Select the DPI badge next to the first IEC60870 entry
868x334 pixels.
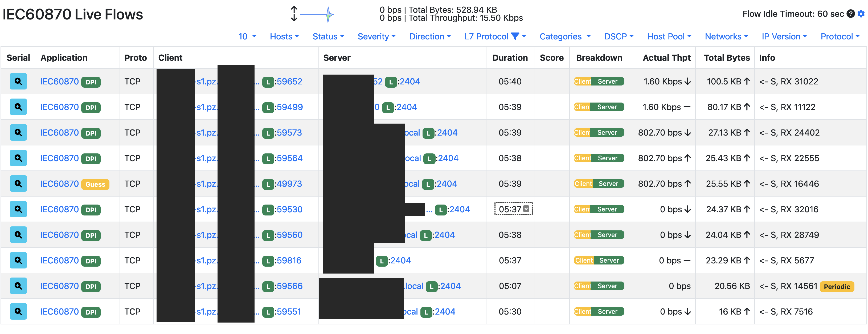pos(91,82)
